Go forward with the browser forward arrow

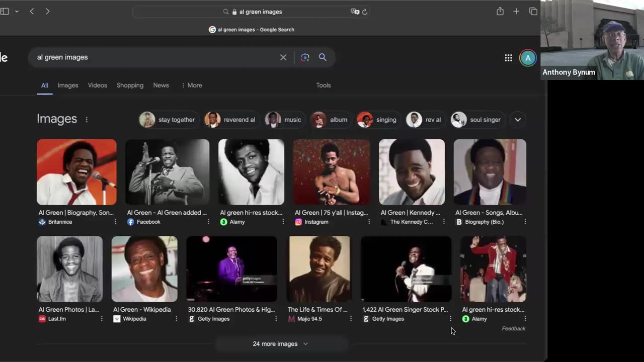[47, 11]
